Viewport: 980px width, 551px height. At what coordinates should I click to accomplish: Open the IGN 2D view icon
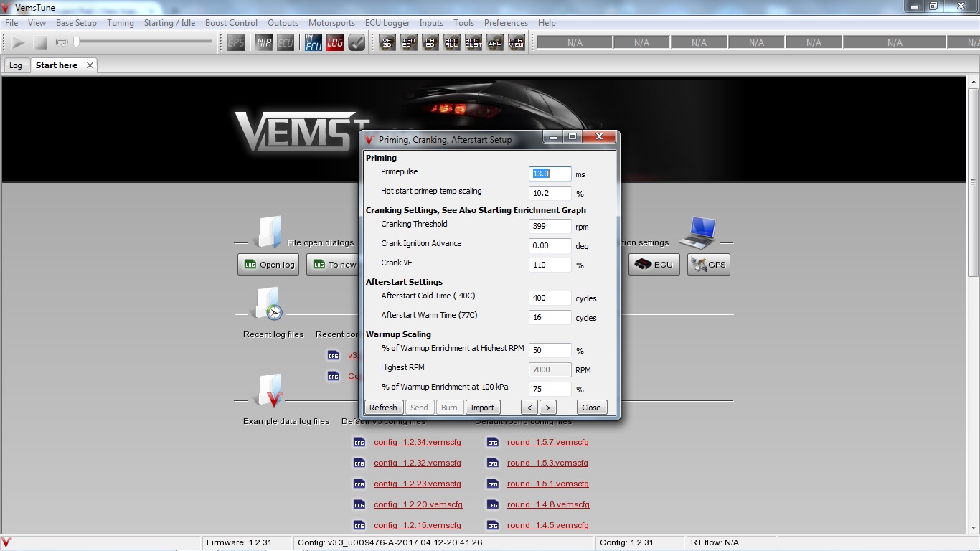409,43
